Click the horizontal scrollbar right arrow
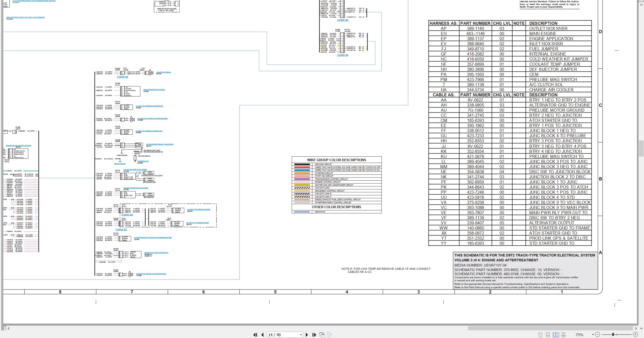Viewport: 644px width, 338px height. coord(636,328)
